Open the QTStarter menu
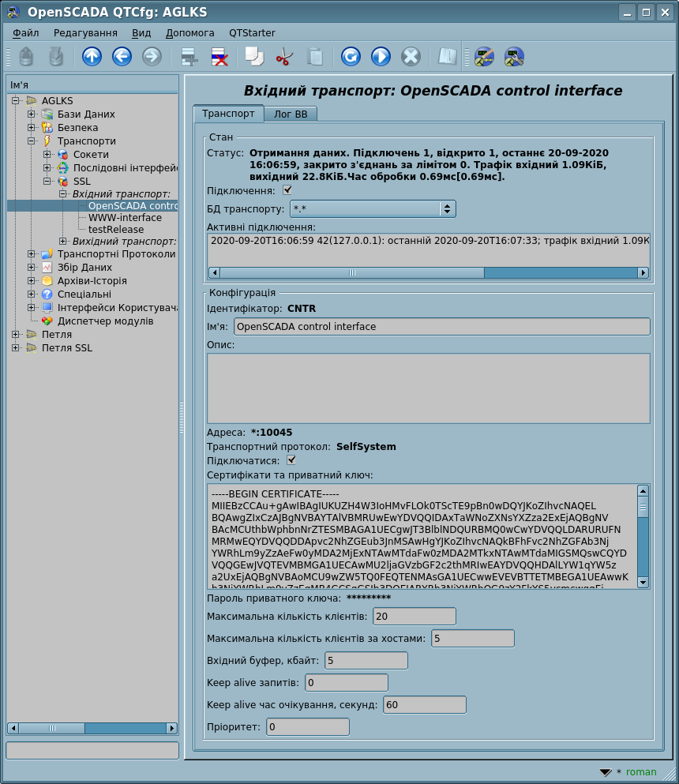Screen dimensions: 679x784 [252, 33]
